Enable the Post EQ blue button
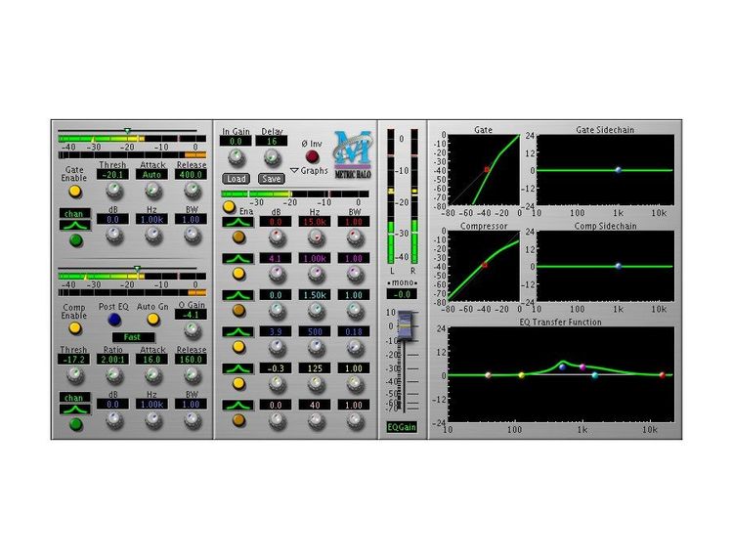Viewport: 733px width, 560px height. click(x=114, y=320)
